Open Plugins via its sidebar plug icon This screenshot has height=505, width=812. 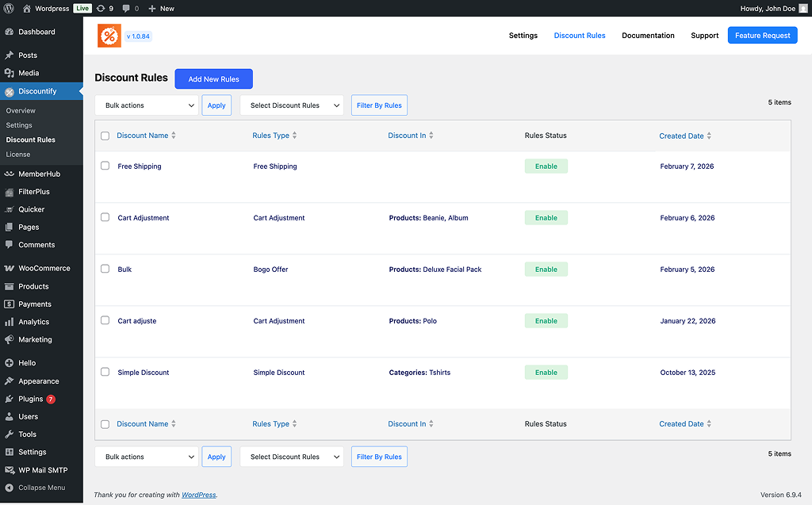[x=10, y=400]
